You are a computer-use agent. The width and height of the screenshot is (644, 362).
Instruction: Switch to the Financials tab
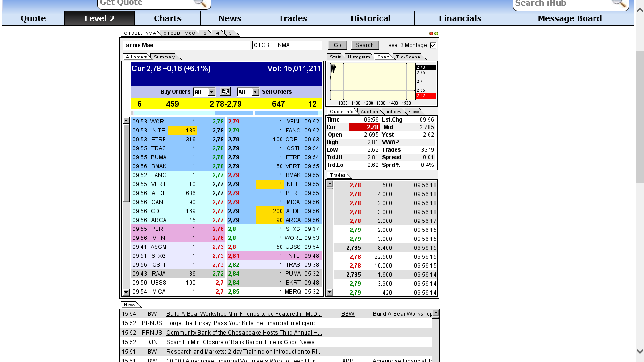460,18
